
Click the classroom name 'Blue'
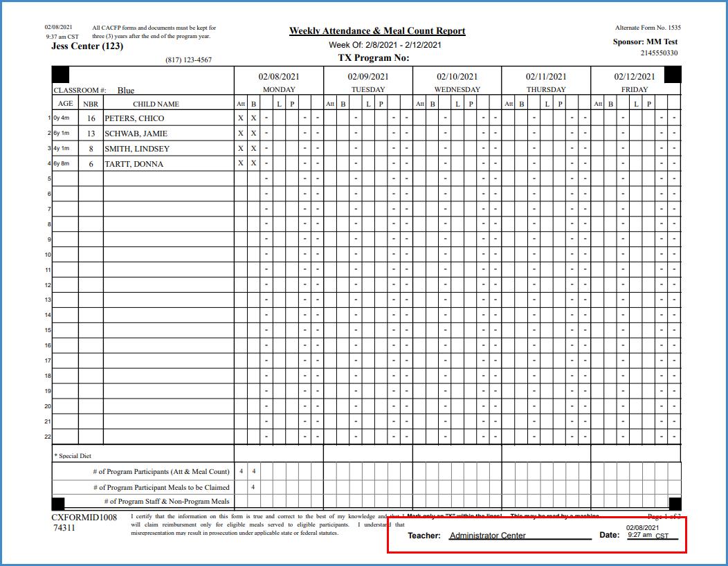click(x=126, y=90)
